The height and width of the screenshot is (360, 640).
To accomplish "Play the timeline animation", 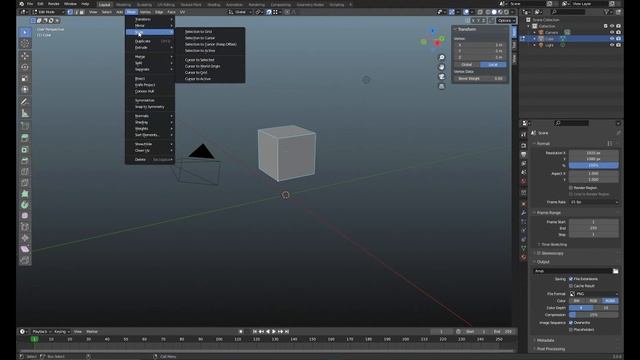I will [274, 332].
